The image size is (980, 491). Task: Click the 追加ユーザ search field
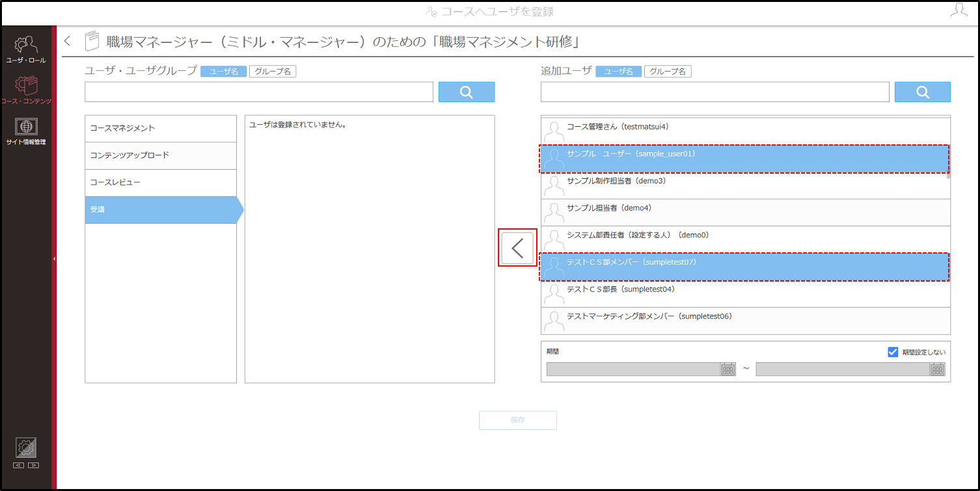pyautogui.click(x=715, y=92)
